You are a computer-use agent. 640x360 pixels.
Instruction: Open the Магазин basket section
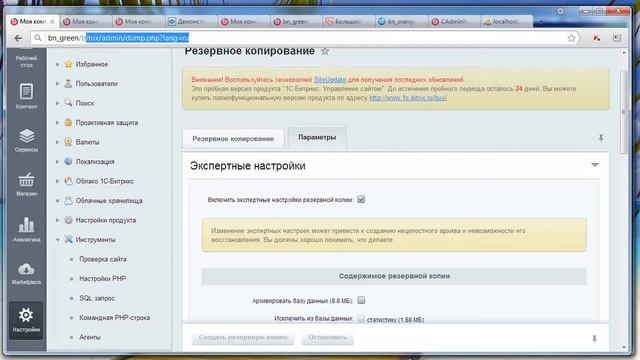26,184
